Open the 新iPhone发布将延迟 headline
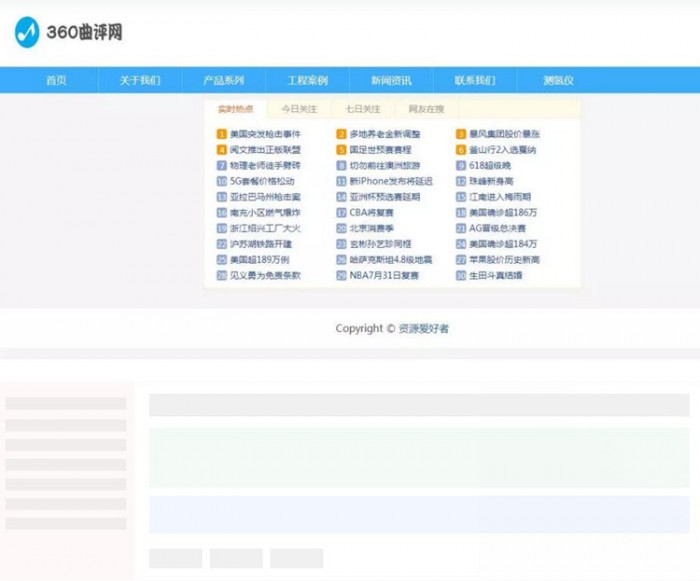 (x=391, y=181)
